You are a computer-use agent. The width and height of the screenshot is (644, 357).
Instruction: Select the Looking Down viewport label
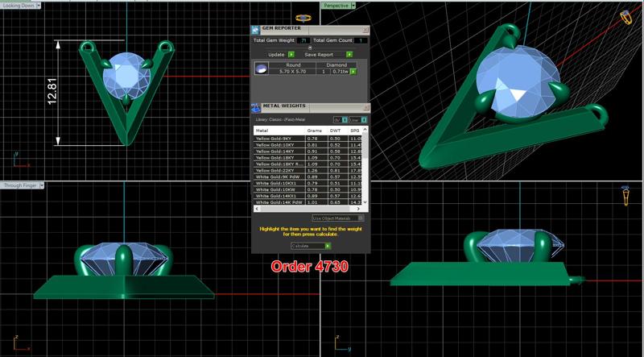coord(19,6)
